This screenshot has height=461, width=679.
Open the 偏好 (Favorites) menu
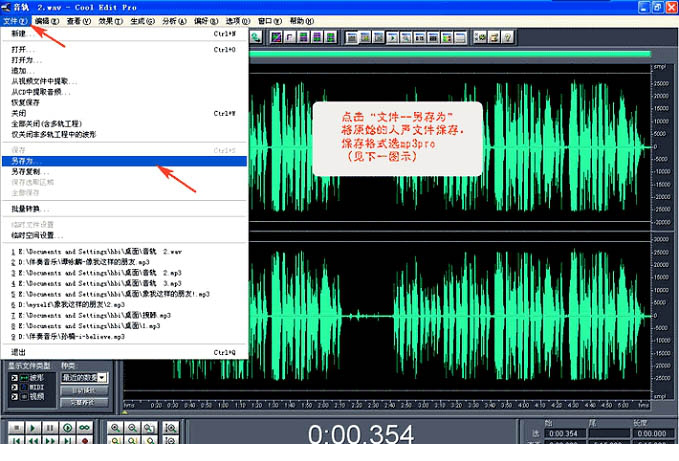coord(206,21)
